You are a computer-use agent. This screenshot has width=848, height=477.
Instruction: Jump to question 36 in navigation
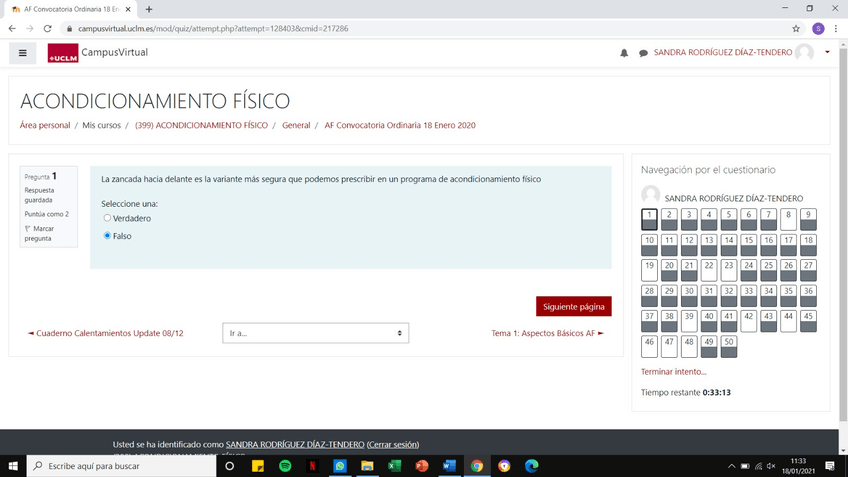809,296
